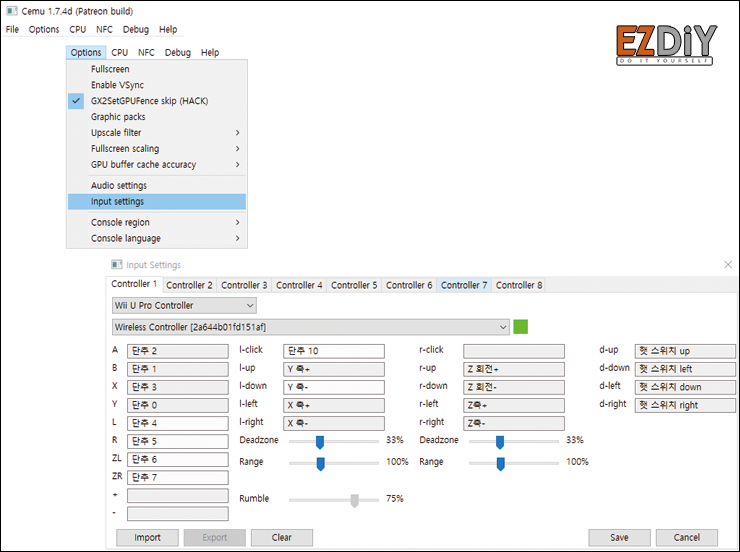Click the empty r-click mapping field
The image size is (740, 552).
pos(514,351)
